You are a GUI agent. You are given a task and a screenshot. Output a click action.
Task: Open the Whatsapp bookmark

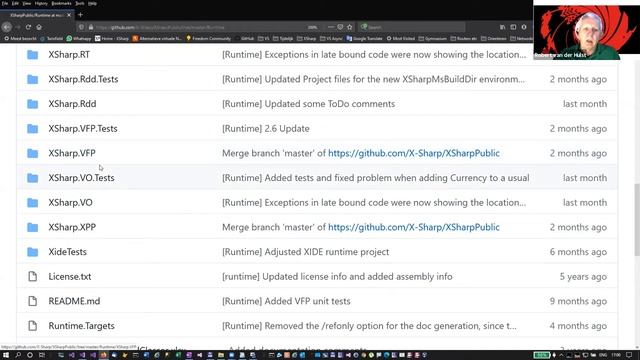(79, 38)
